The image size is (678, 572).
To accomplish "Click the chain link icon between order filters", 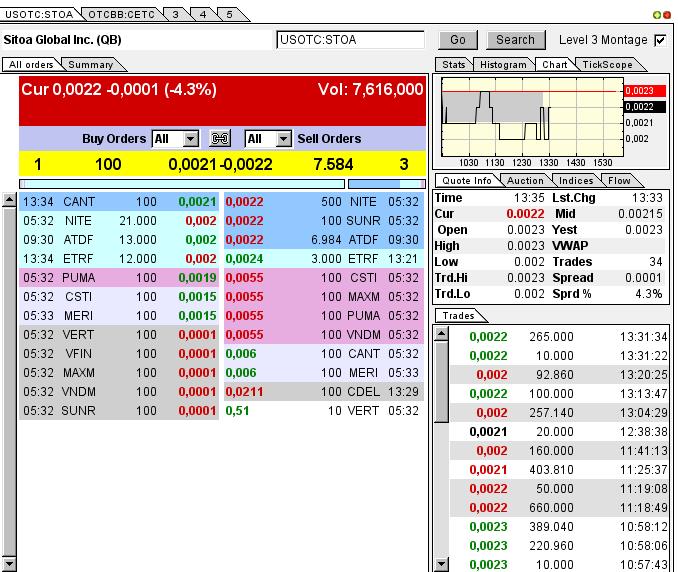I will 220,139.
